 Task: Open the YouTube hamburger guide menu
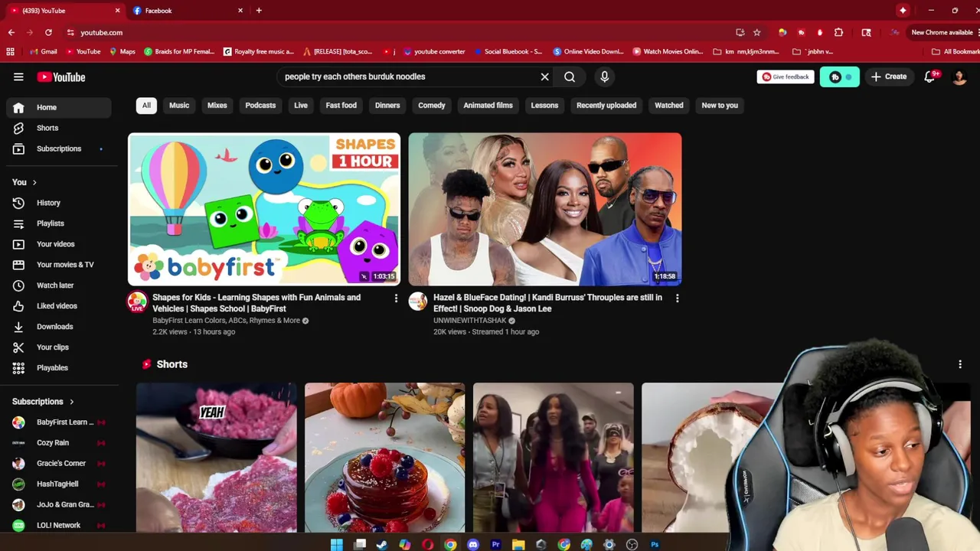tap(18, 77)
